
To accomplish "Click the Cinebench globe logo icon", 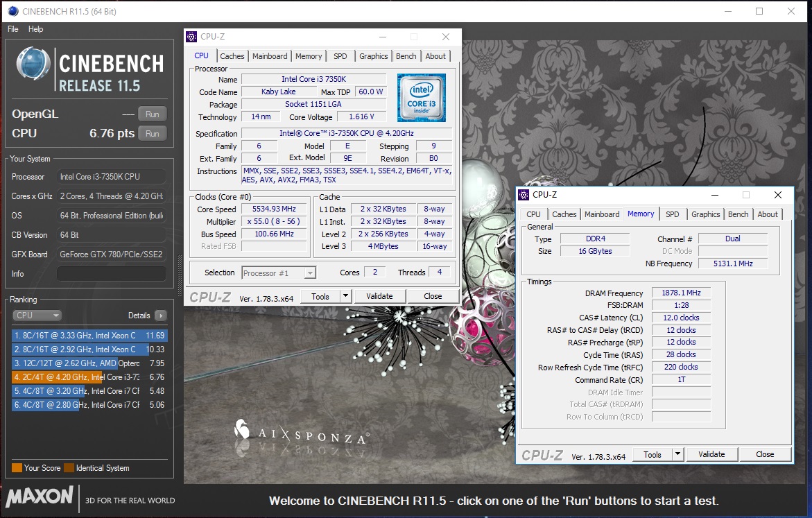I will click(x=33, y=64).
